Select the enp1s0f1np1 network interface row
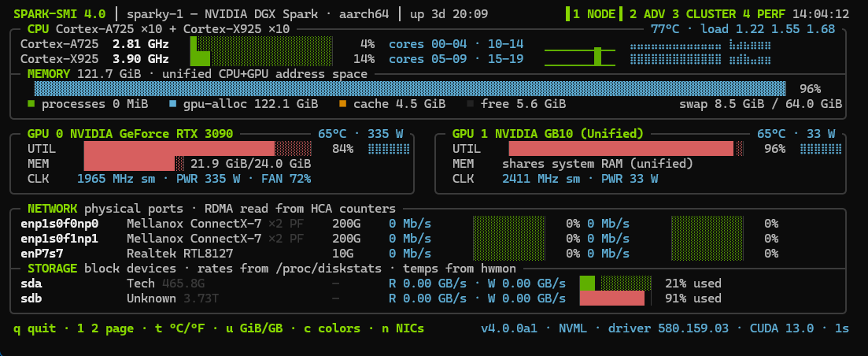Screen dimensions: 868x356 pos(400,239)
